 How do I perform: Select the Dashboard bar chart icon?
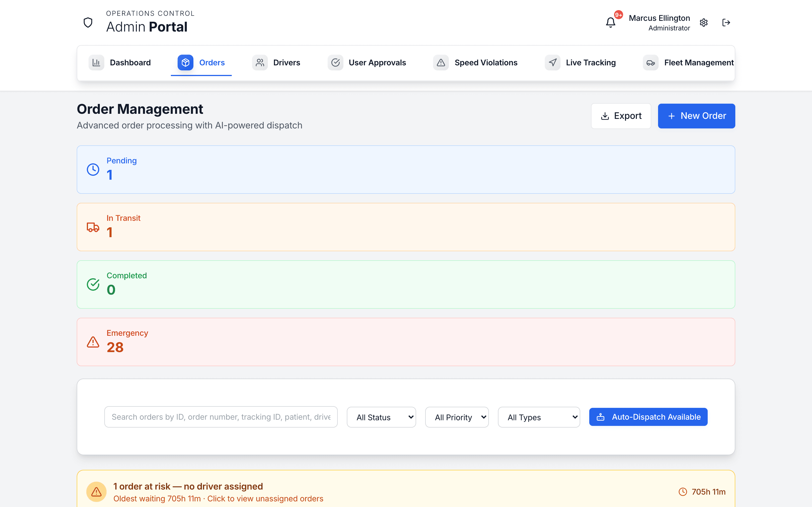(96, 62)
